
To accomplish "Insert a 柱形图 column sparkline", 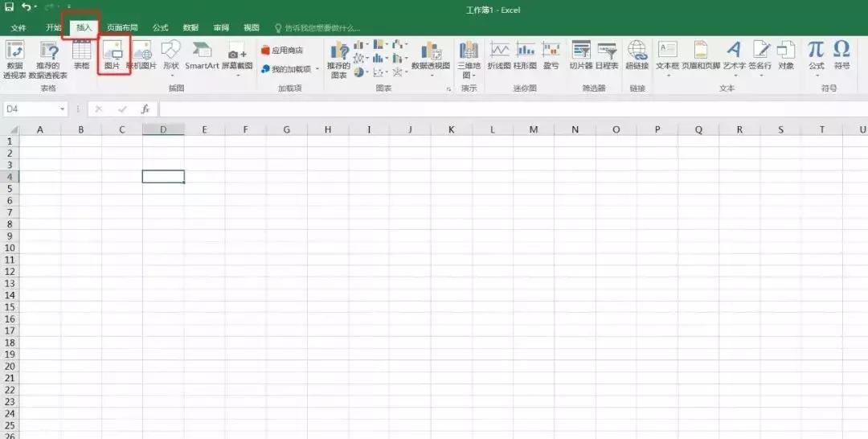I will point(525,55).
